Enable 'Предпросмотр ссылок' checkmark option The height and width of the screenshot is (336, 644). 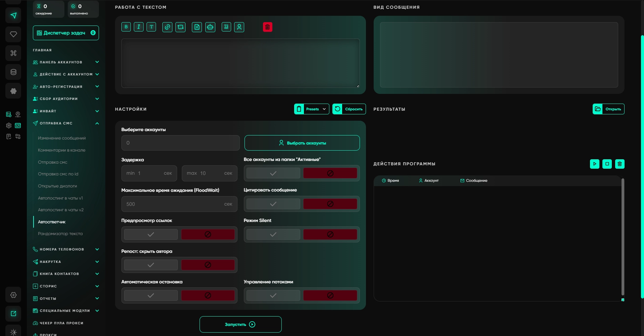151,234
